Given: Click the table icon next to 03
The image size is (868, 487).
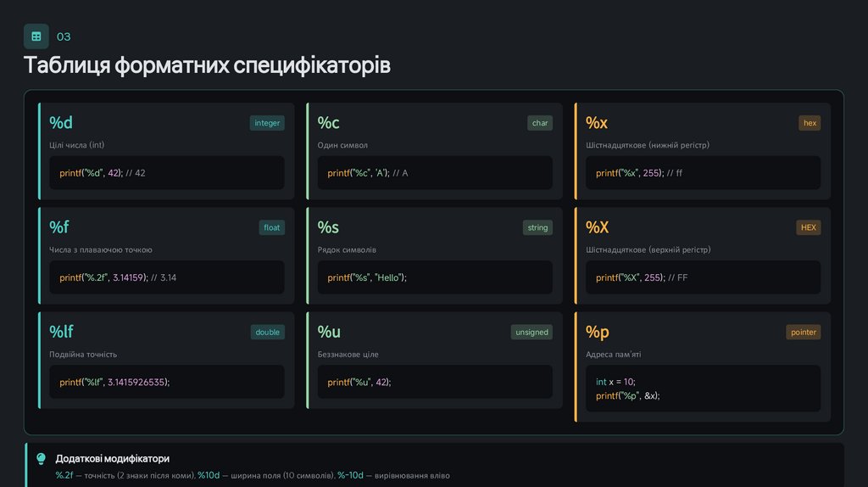Looking at the screenshot, I should [x=36, y=36].
